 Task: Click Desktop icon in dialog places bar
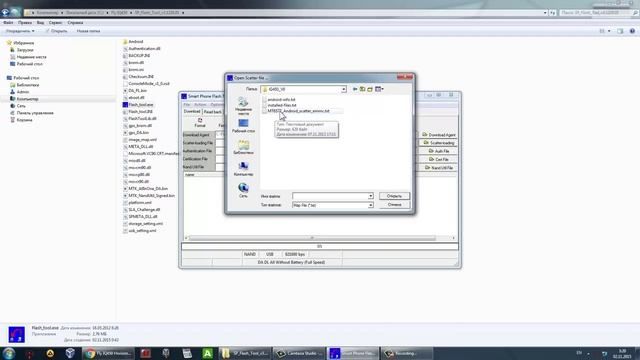[243, 126]
